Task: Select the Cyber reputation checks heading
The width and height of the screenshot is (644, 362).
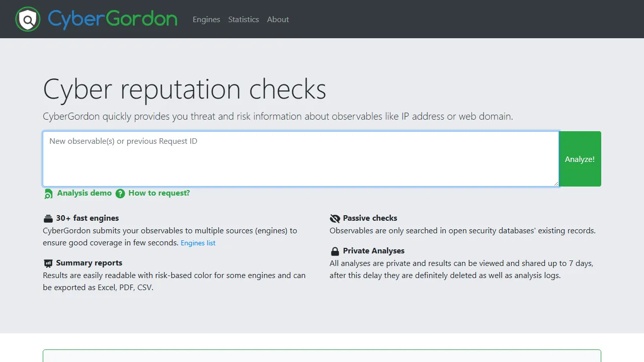Action: click(x=184, y=89)
